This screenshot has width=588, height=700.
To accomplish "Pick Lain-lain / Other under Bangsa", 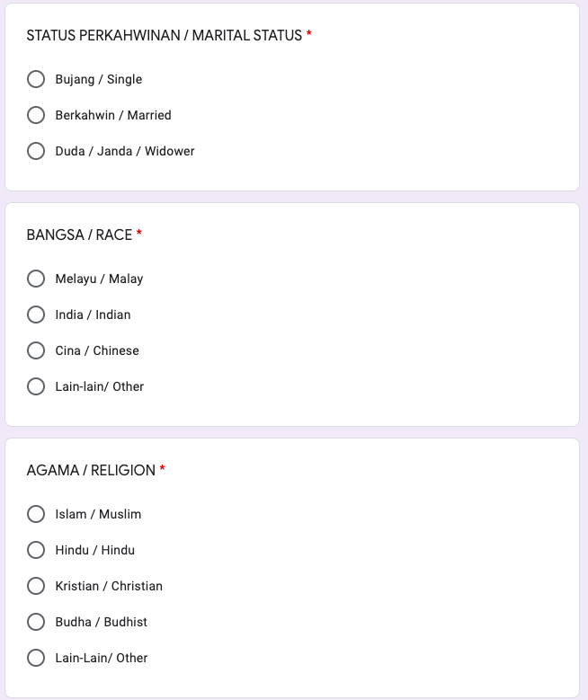I will (36, 386).
